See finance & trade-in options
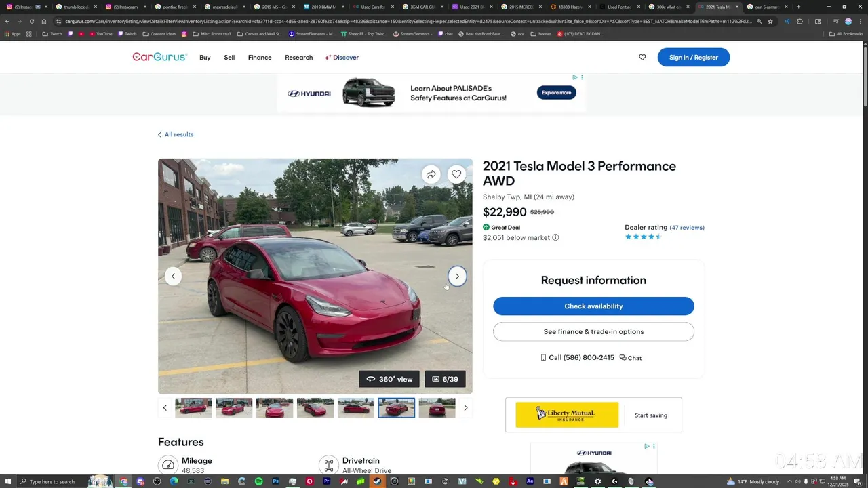 tap(593, 331)
